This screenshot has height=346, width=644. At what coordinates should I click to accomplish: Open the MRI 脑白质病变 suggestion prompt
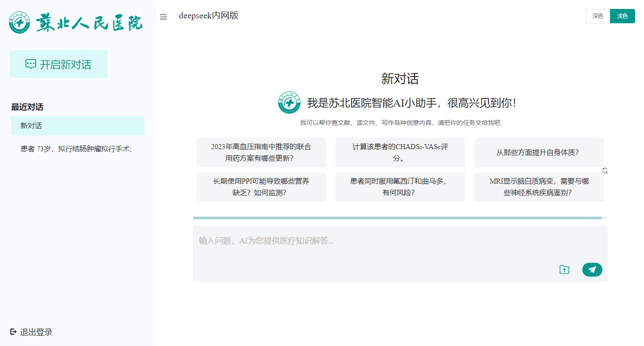coord(539,187)
